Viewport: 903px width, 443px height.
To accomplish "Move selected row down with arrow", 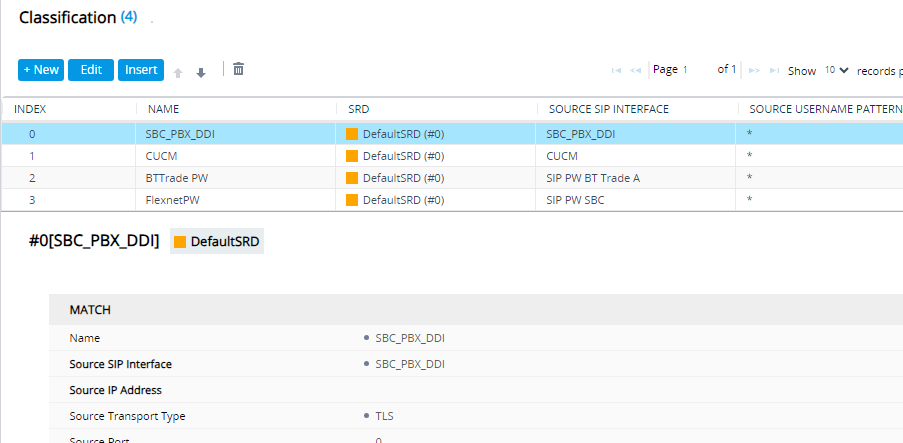I will [x=201, y=73].
